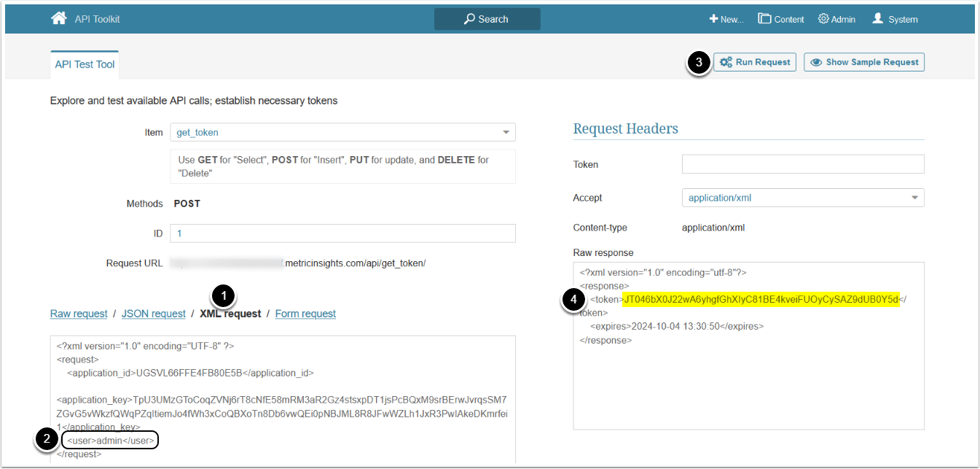Click the Content-type value application/xml

click(713, 228)
